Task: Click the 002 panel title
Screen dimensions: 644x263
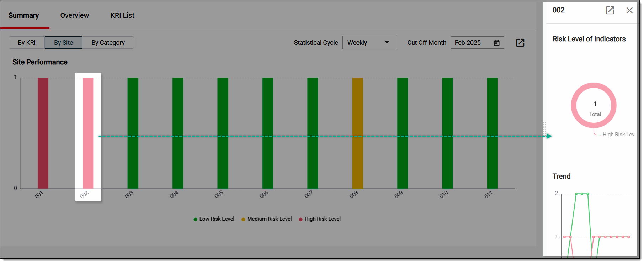Action: tap(558, 10)
